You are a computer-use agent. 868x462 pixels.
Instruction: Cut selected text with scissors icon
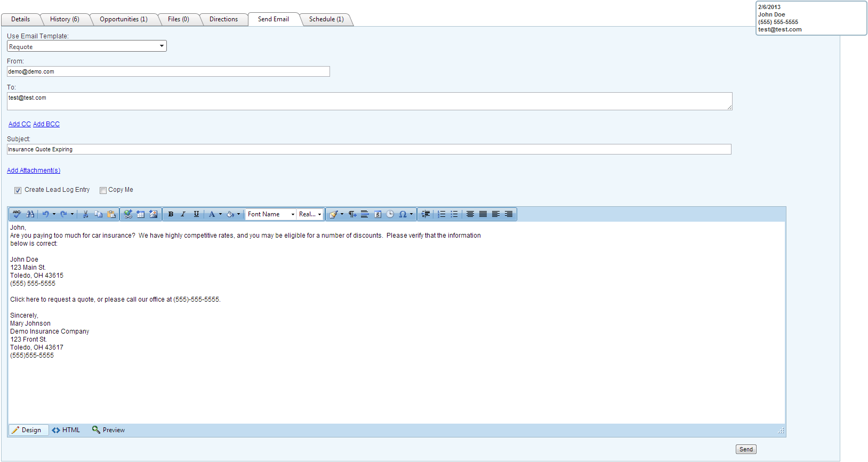[85, 214]
